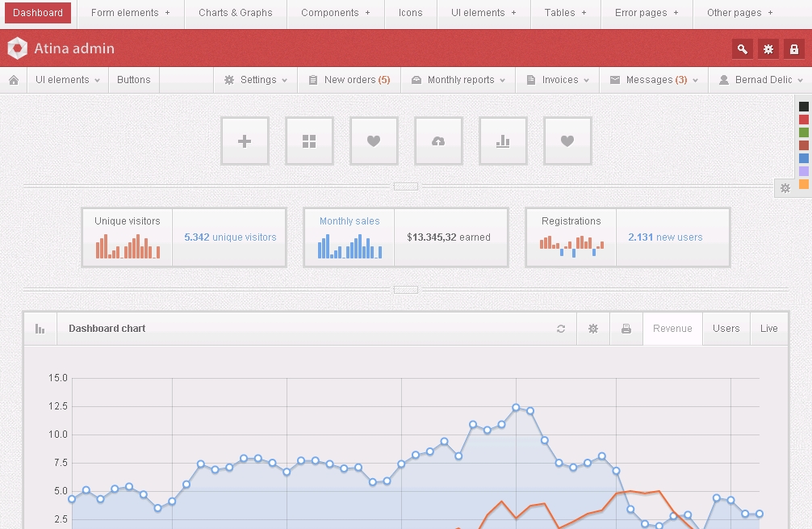Collapse the section using upper divider handle

pos(405,187)
